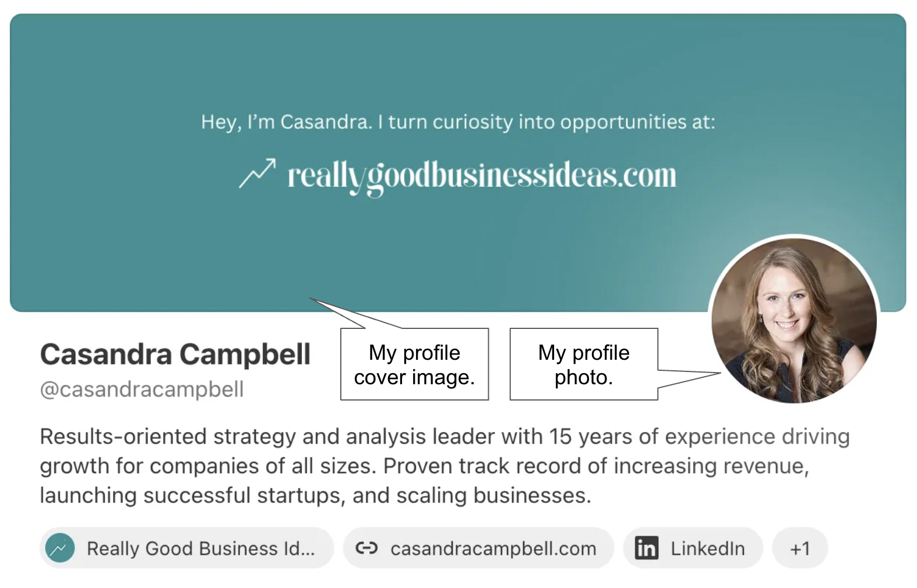Open the LinkedIn profile link text
Image resolution: width=917 pixels, height=588 pixels.
tap(707, 548)
